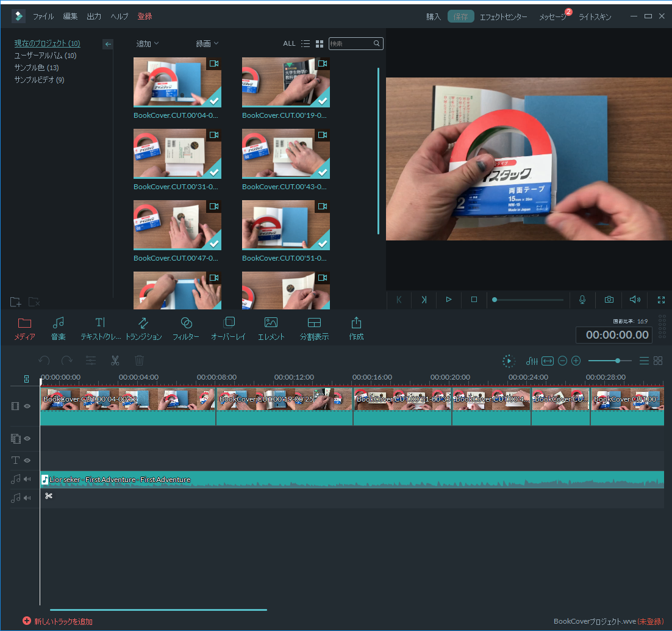
Task: Open the ファイル (File) menu
Action: point(43,16)
